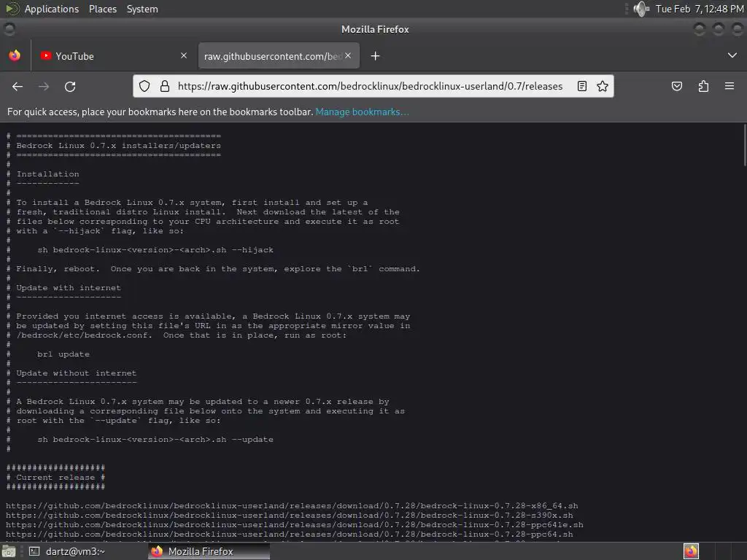Image resolution: width=747 pixels, height=560 pixels.
Task: Open a new tab with plus button
Action: click(x=376, y=56)
